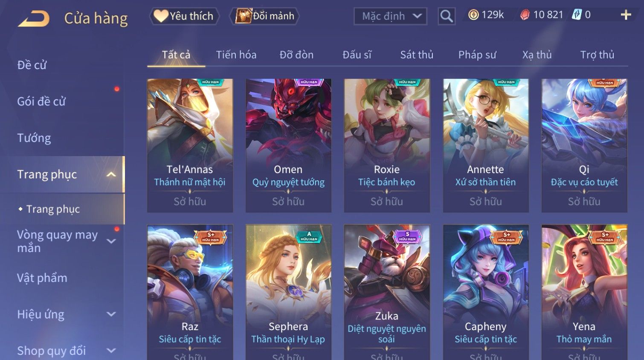This screenshot has height=360, width=644.
Task: Tap the red ruby currency icon
Action: [x=525, y=15]
